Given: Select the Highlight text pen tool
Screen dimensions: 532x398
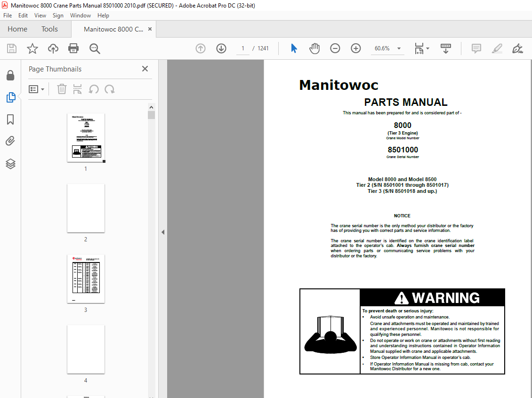Looking at the screenshot, I should point(497,48).
